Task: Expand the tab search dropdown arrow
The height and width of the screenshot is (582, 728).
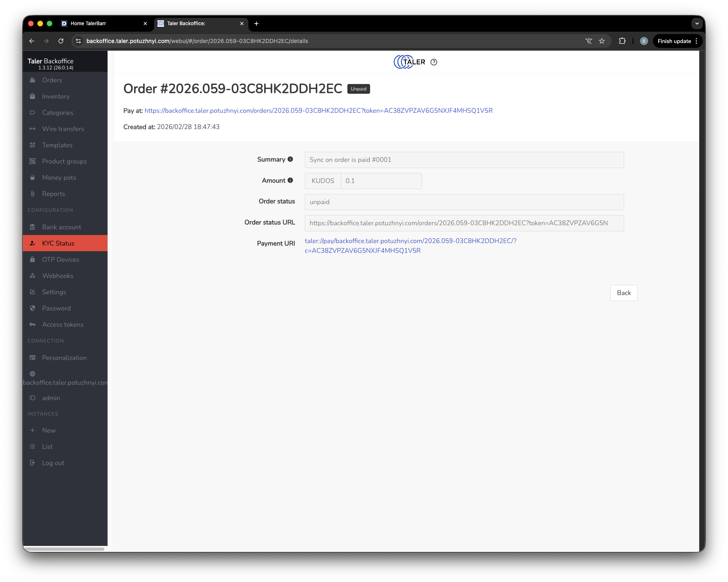Action: [x=697, y=24]
